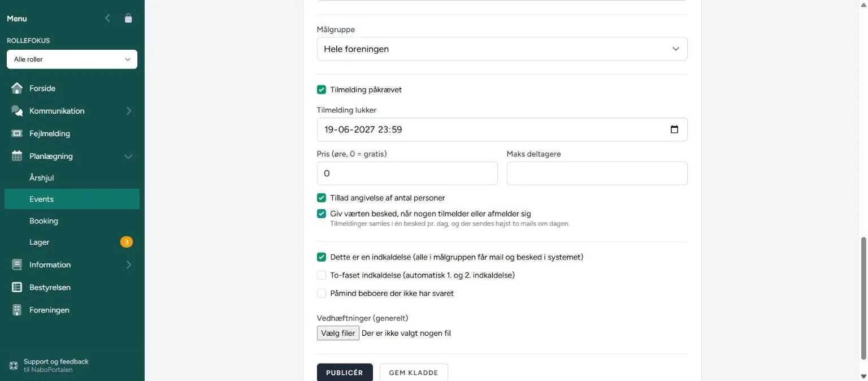Click the Forside house icon
The width and height of the screenshot is (868, 381).
tap(17, 88)
